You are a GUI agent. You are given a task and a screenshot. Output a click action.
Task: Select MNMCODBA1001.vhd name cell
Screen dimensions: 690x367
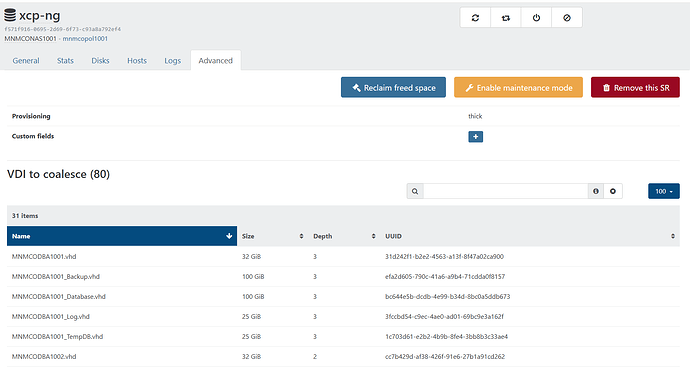(x=44, y=257)
